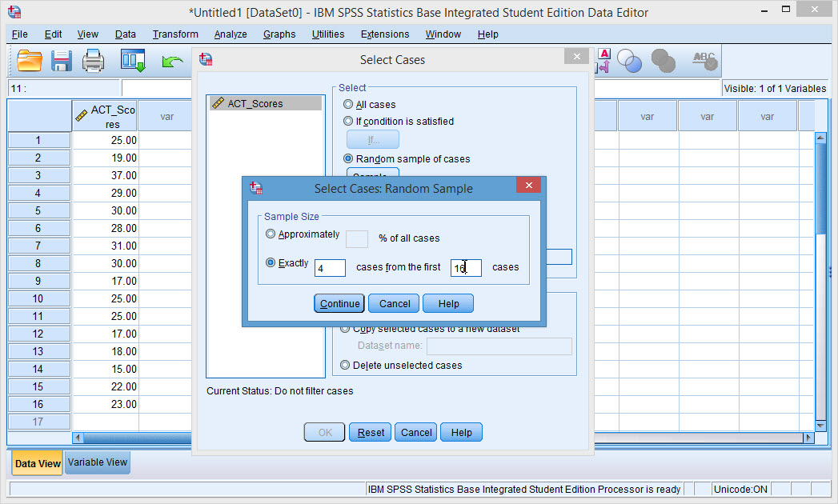Screen dimensions: 838x504
Task: Close the Select Cases dialog
Action: (x=576, y=56)
